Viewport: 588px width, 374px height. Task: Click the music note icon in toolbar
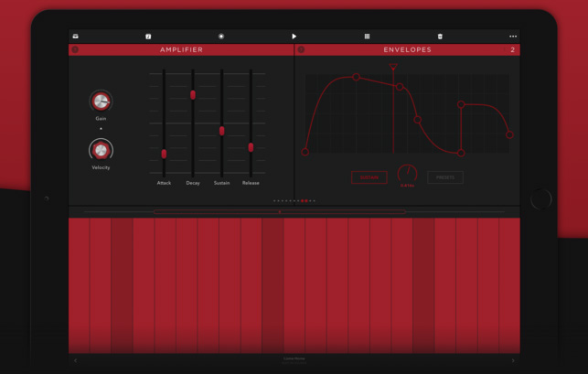(x=148, y=37)
